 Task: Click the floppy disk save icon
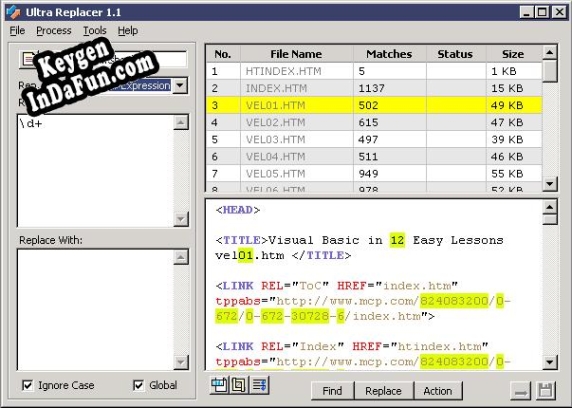tap(546, 391)
